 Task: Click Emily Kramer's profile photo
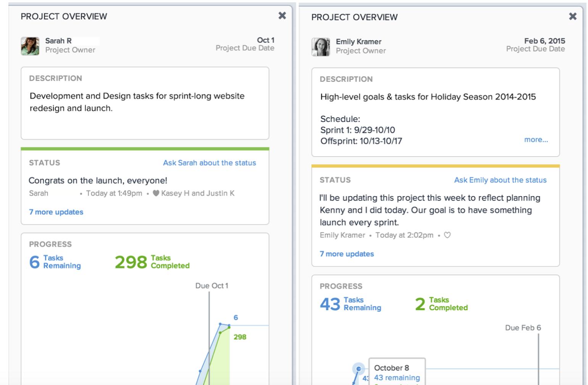pyautogui.click(x=321, y=47)
